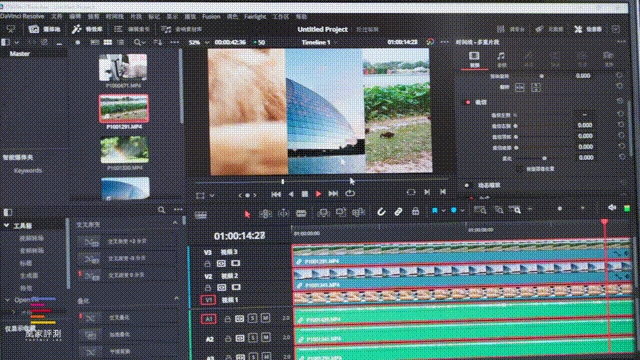Click the Stop playback button

[304, 194]
